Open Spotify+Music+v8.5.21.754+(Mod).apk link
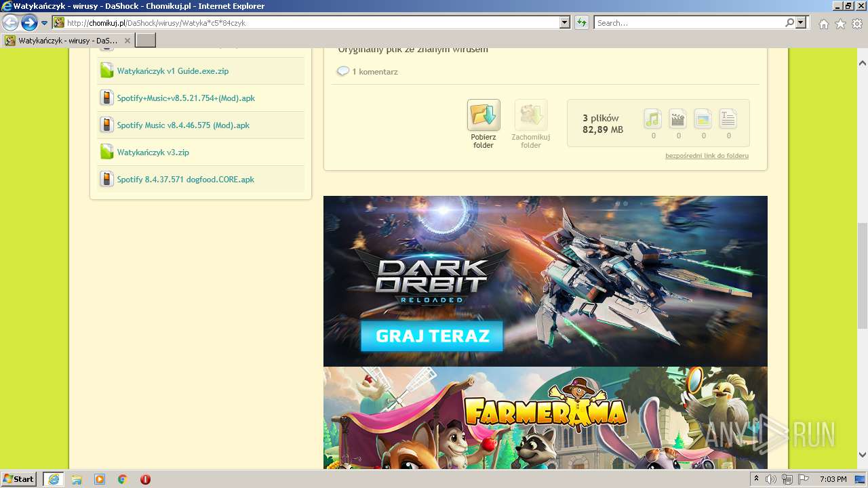868x488 pixels. pos(186,98)
